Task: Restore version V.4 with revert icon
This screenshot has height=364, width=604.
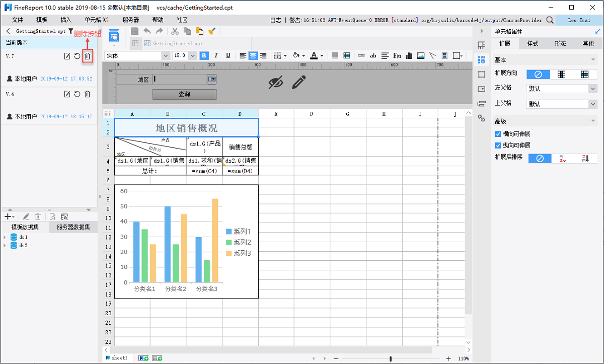Action: (x=77, y=94)
